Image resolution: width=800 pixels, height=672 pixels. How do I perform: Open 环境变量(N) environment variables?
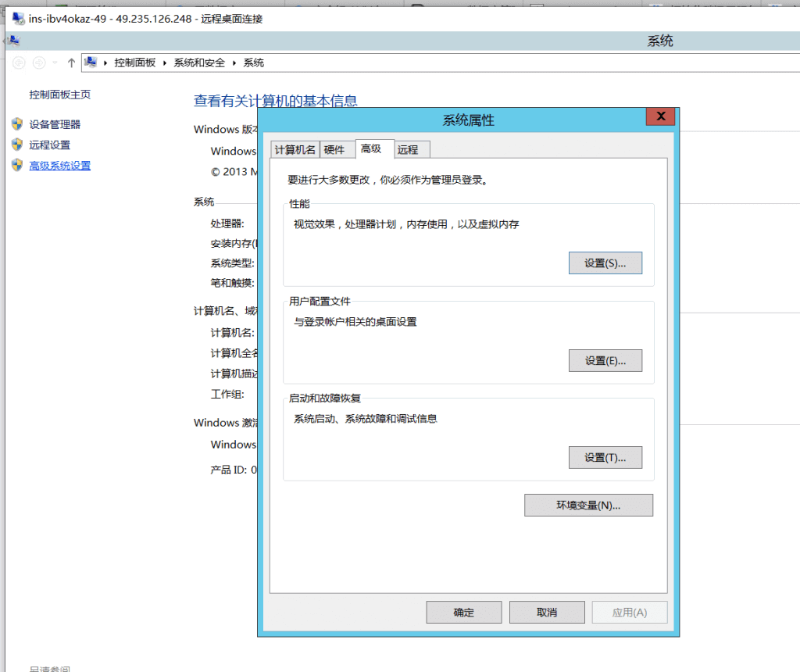click(x=588, y=505)
